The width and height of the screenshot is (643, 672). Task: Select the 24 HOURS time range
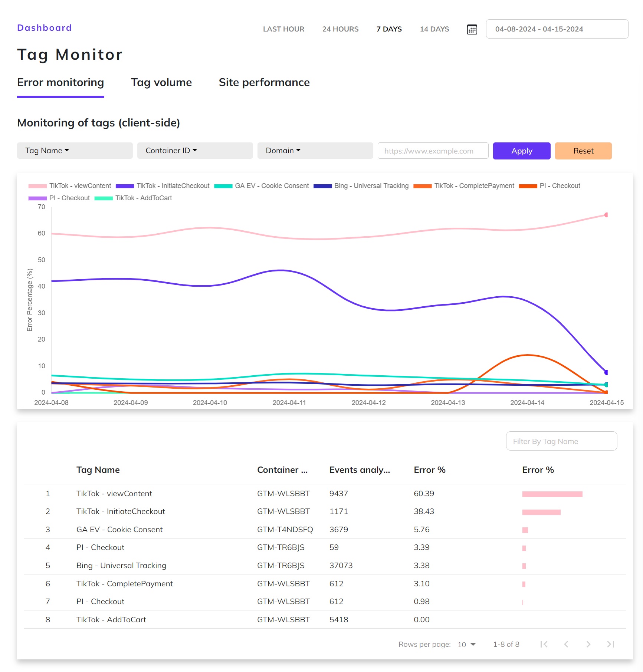tap(340, 29)
